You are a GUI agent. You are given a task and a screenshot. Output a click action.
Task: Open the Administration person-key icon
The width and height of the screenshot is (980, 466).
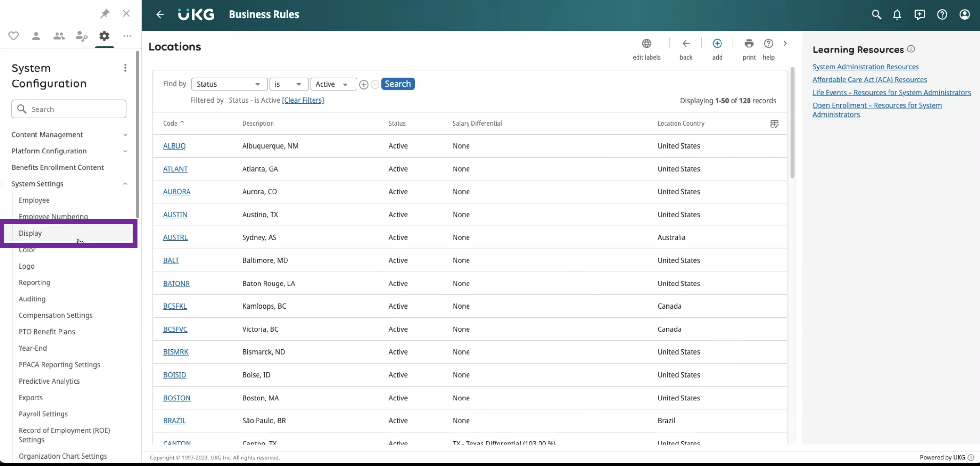[x=81, y=36]
